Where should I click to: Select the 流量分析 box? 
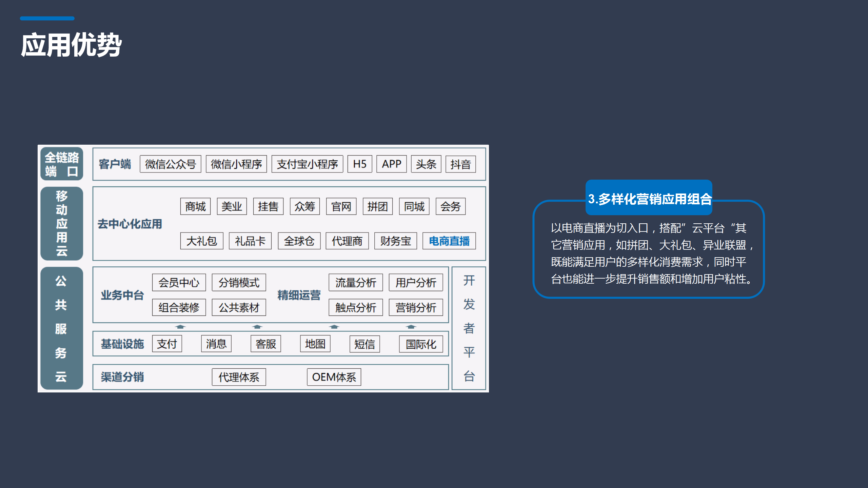pos(356,282)
